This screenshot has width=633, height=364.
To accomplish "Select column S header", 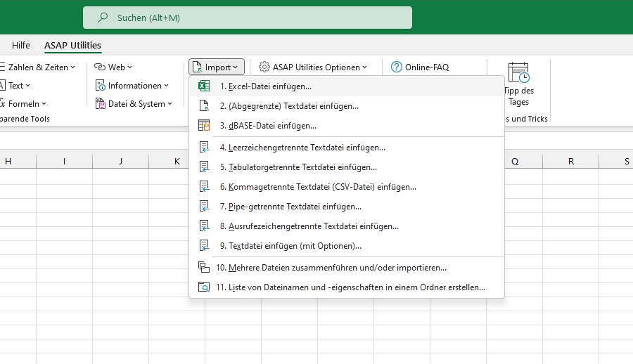I will [x=626, y=162].
